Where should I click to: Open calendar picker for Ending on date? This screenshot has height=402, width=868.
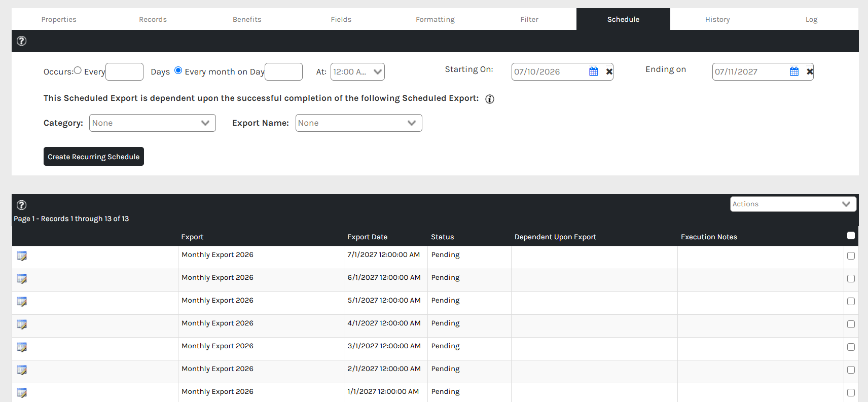point(794,71)
